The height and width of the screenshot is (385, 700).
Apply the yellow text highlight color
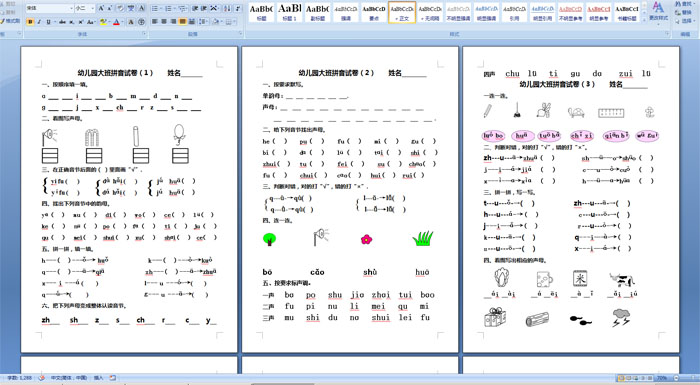(x=103, y=21)
